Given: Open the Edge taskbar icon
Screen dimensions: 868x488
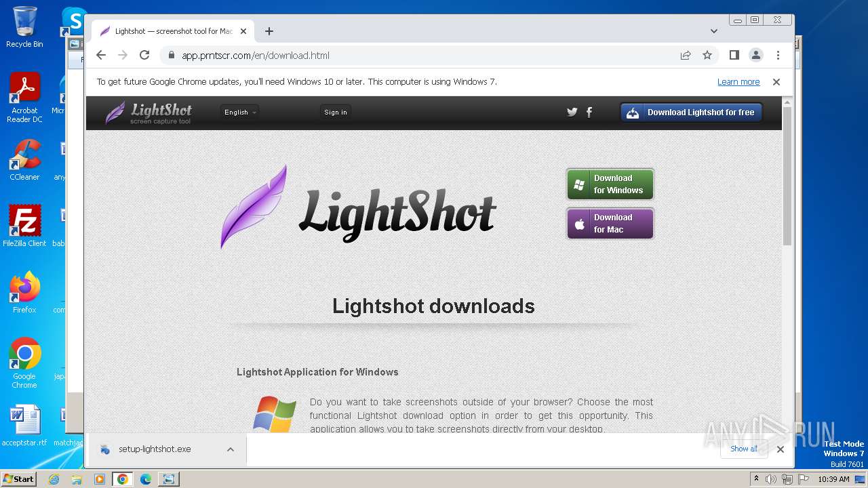Looking at the screenshot, I should (x=146, y=479).
